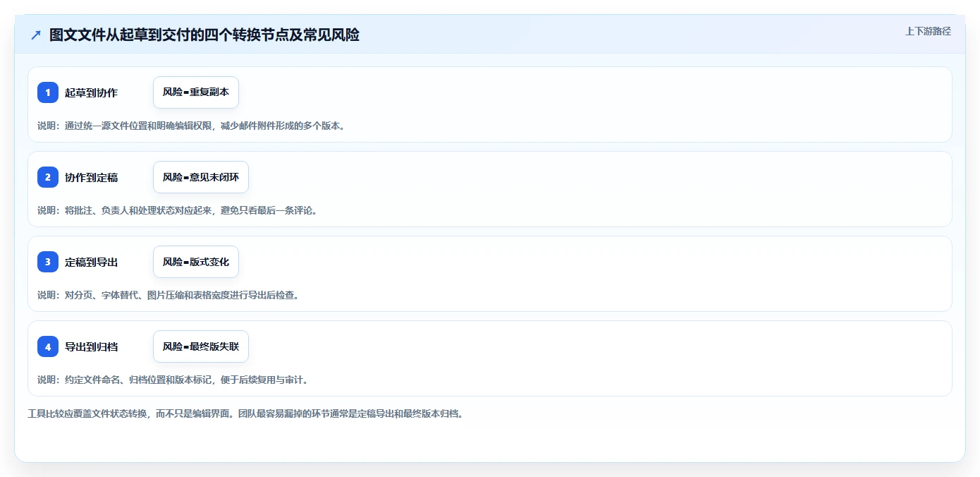Click the 上下游路径 label in the header
Viewport: 980px width, 477px height.
point(928,31)
